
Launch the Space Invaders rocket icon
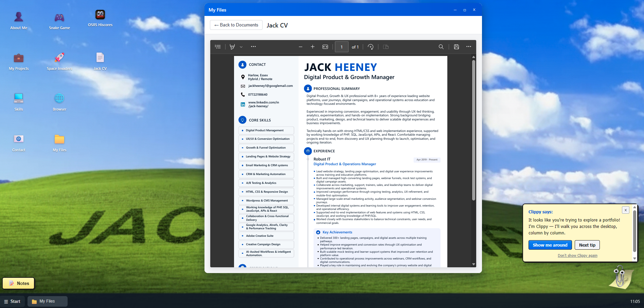[x=59, y=61]
